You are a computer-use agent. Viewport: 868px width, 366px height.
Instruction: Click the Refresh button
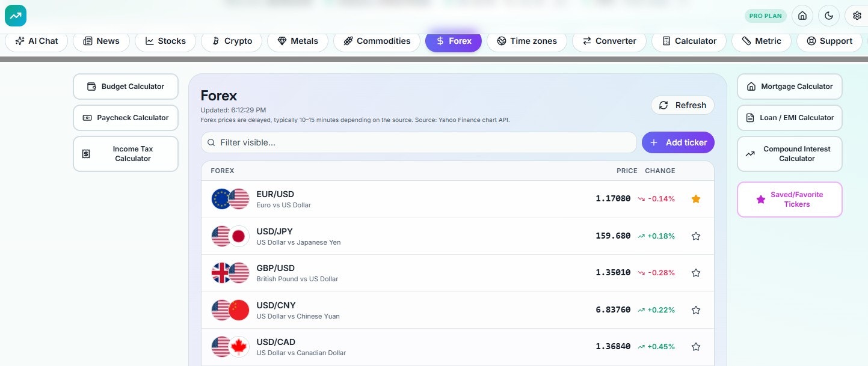[682, 105]
